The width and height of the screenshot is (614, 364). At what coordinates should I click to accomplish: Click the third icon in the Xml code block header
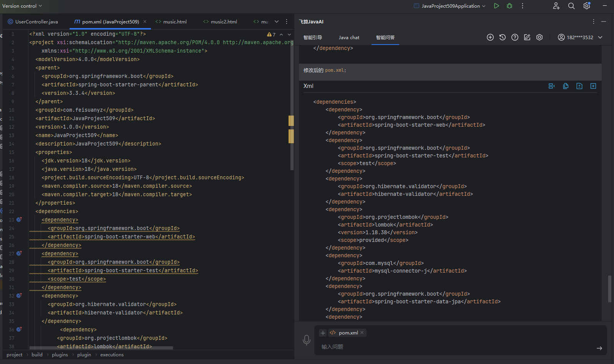pyautogui.click(x=579, y=86)
